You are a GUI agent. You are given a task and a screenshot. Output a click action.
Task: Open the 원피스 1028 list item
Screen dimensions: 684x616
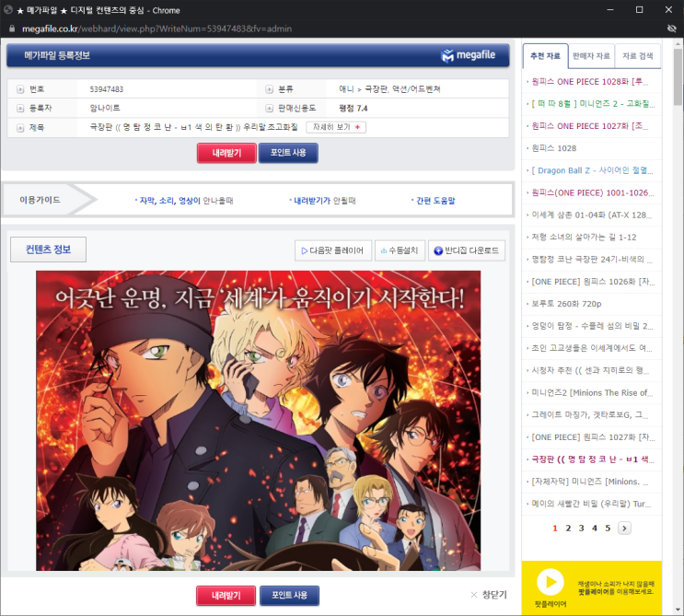pos(554,148)
